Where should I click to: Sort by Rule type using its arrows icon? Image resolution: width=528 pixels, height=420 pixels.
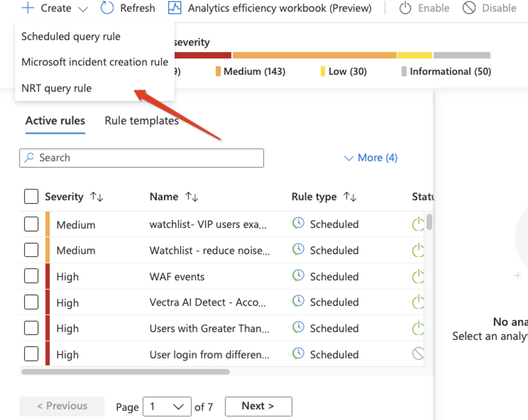pos(350,197)
